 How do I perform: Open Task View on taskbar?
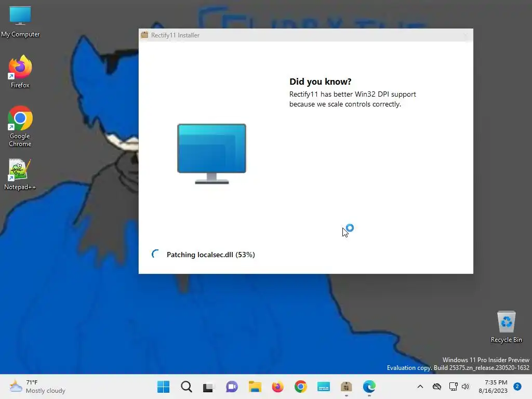pos(209,387)
